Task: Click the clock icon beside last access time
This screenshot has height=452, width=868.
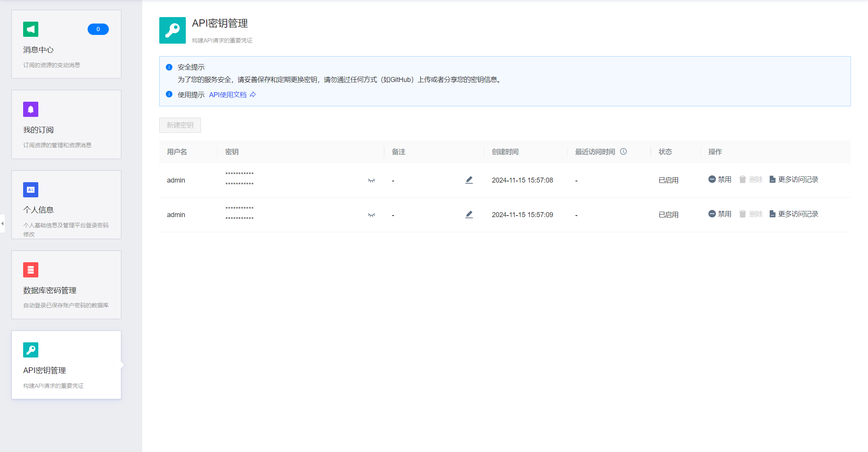Action: tap(623, 151)
